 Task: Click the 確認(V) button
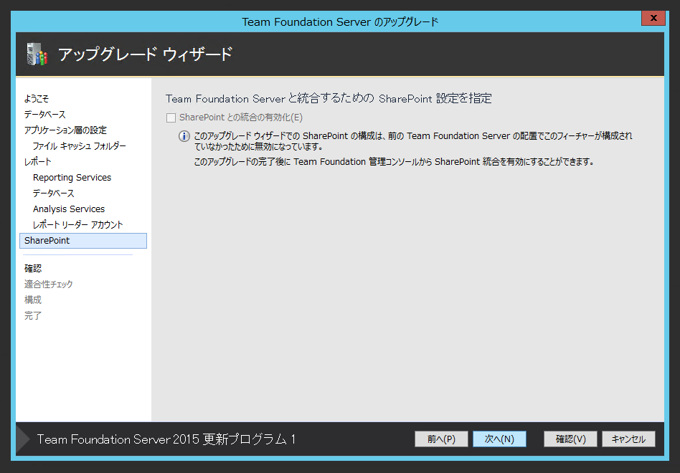coord(570,439)
